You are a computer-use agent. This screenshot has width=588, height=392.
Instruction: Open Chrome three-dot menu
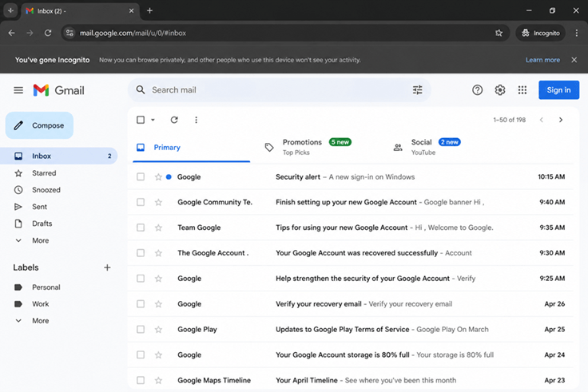click(576, 33)
